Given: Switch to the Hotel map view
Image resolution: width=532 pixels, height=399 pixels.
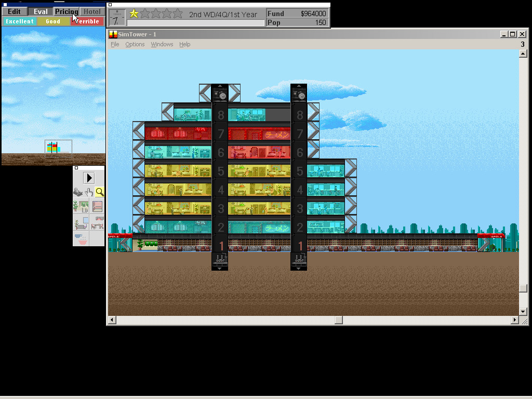Looking at the screenshot, I should point(92,11).
